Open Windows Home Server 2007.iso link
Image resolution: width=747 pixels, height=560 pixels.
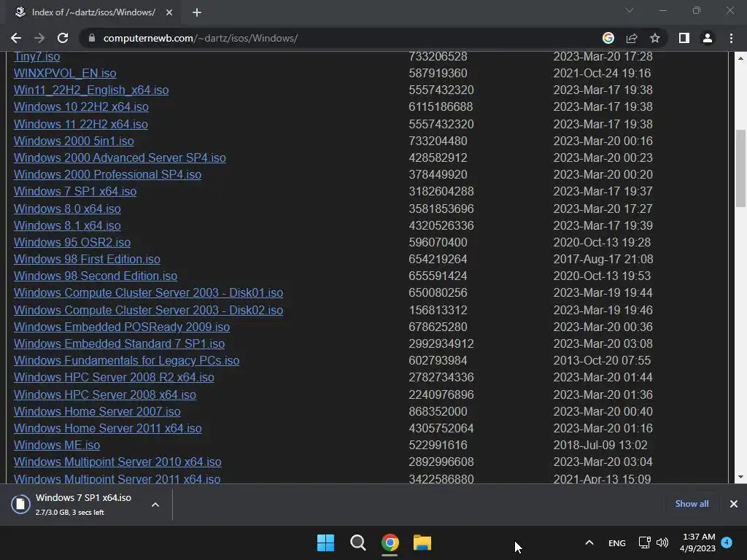pos(97,411)
